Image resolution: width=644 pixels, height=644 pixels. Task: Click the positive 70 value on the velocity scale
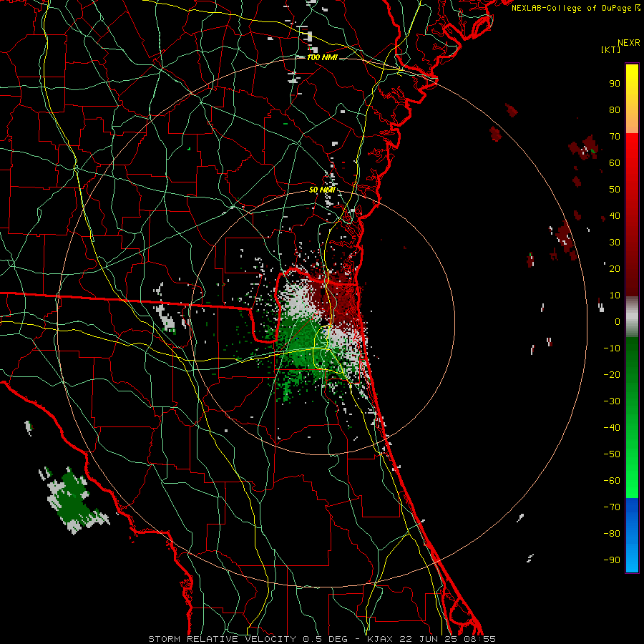pyautogui.click(x=615, y=137)
